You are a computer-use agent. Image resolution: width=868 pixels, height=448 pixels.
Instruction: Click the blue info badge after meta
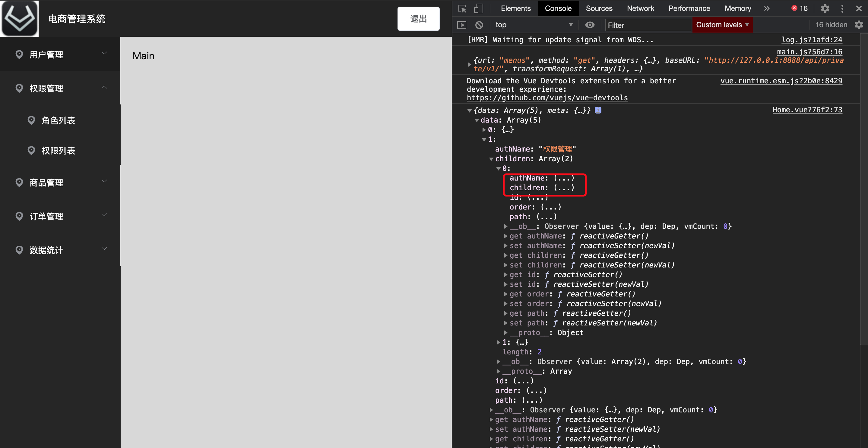[x=598, y=110]
